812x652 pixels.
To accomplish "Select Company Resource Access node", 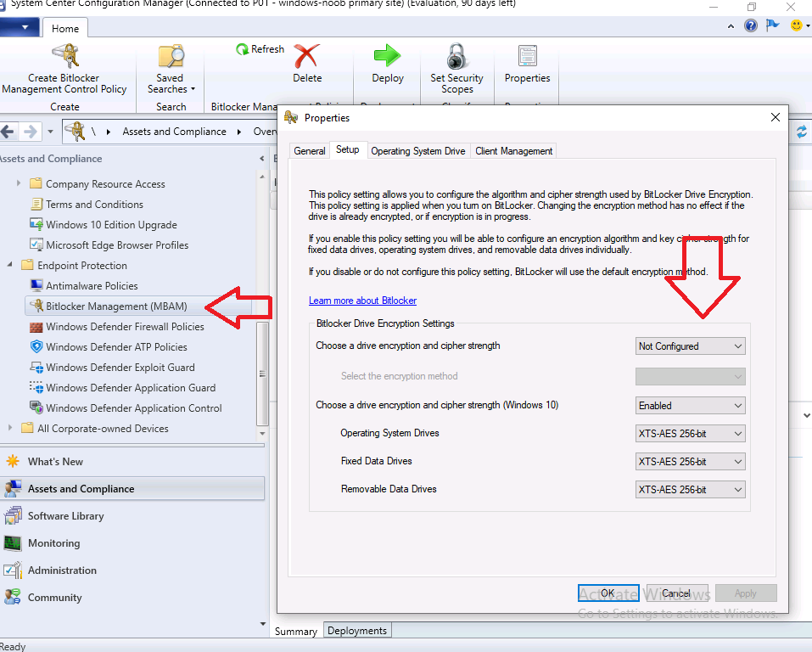I will 105,184.
